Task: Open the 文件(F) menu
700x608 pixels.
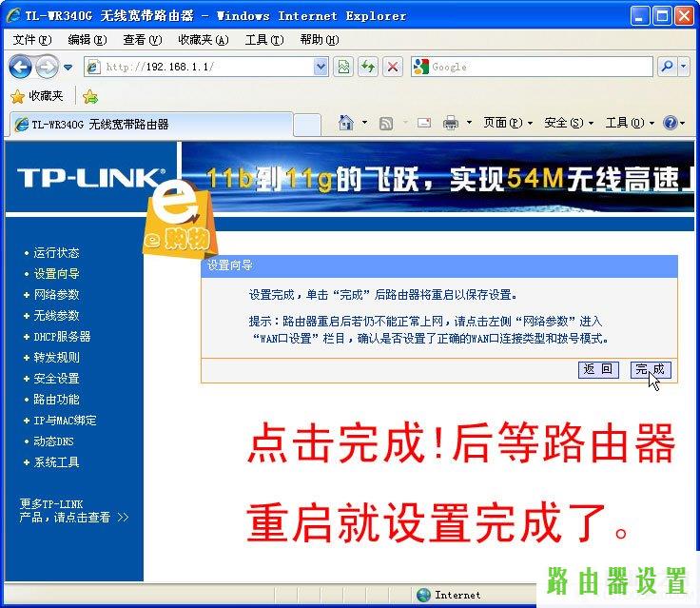Action: (x=32, y=40)
